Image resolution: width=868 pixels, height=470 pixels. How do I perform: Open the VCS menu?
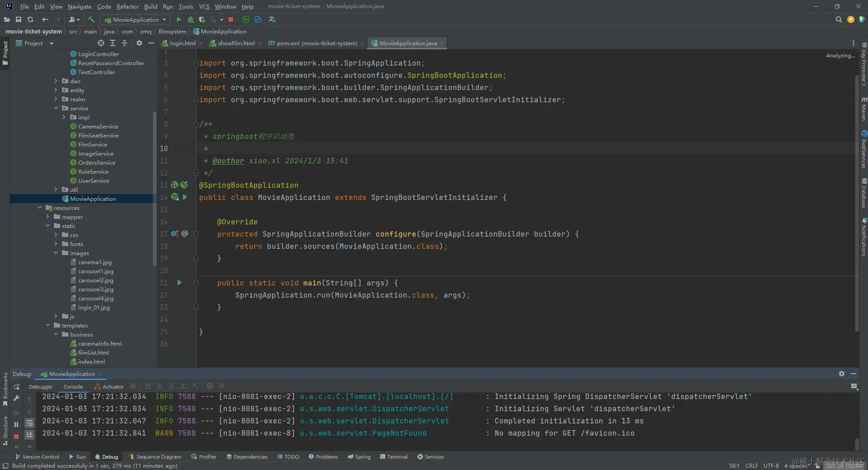204,6
